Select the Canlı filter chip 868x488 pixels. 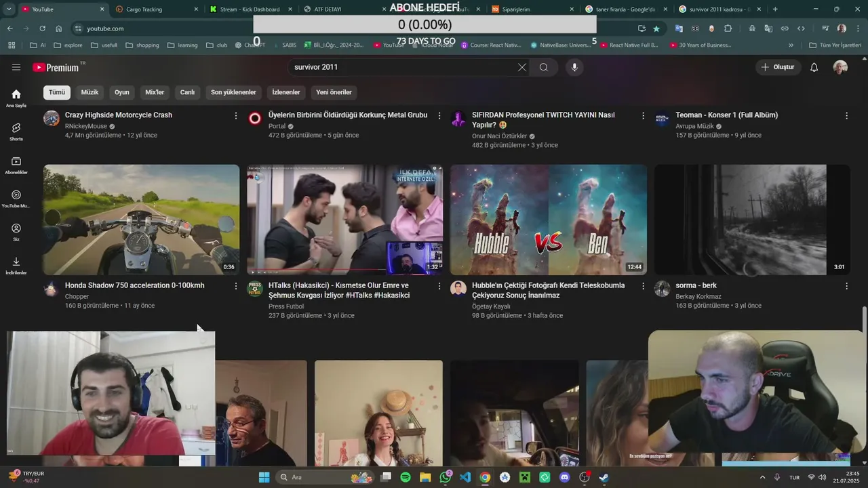(187, 92)
